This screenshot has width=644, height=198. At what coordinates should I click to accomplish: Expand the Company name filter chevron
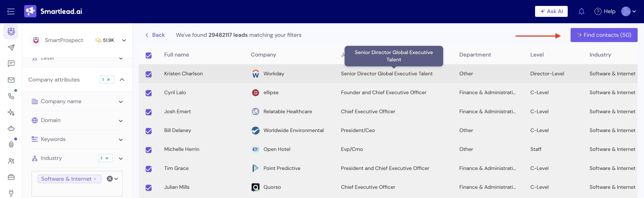(x=121, y=102)
